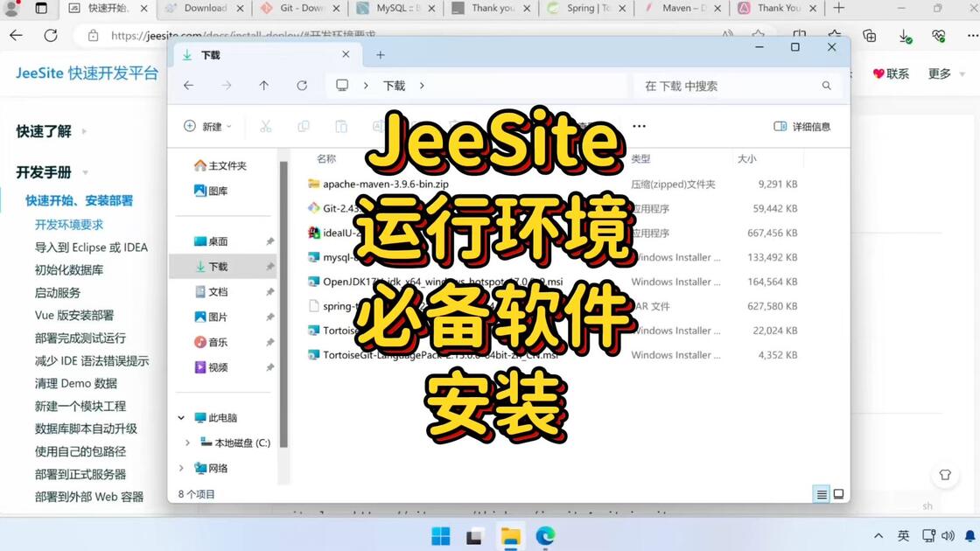Image resolution: width=980 pixels, height=551 pixels.
Task: Open a new Explorer tab with the plus button
Action: pyautogui.click(x=380, y=55)
